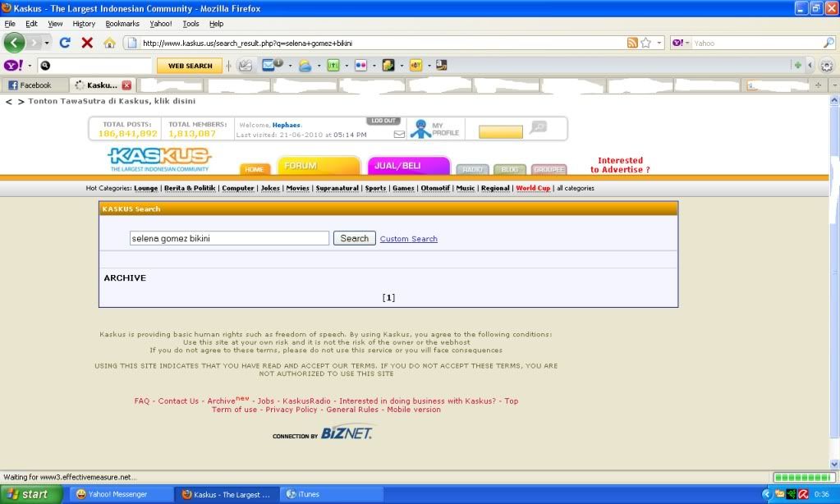Expand the Yahoo Mail dropdown arrow

[291, 66]
